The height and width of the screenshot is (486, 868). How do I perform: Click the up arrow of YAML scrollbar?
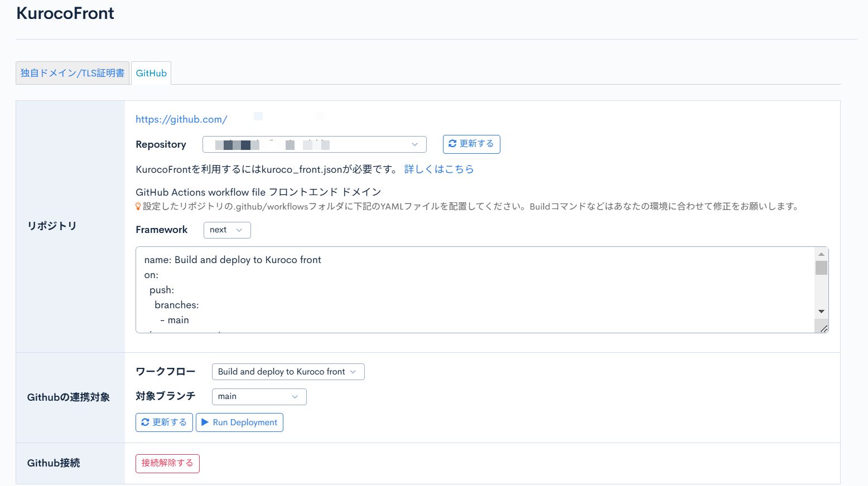(821, 254)
